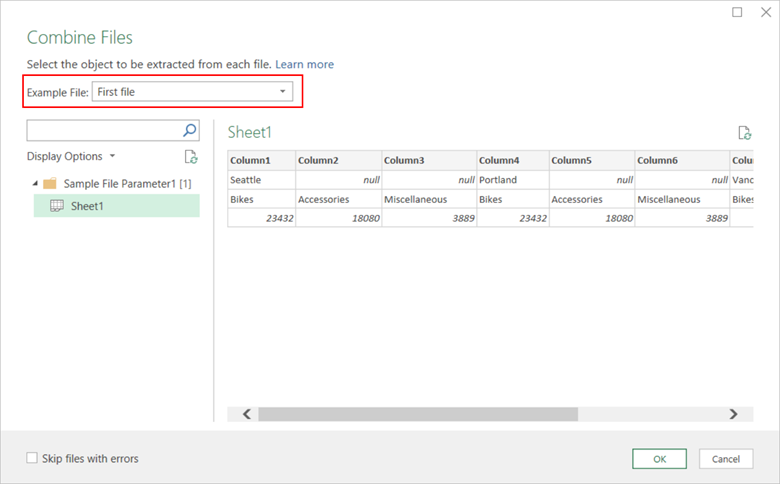Click the Sheet1 preview heading
The height and width of the screenshot is (484, 780).
coord(249,132)
